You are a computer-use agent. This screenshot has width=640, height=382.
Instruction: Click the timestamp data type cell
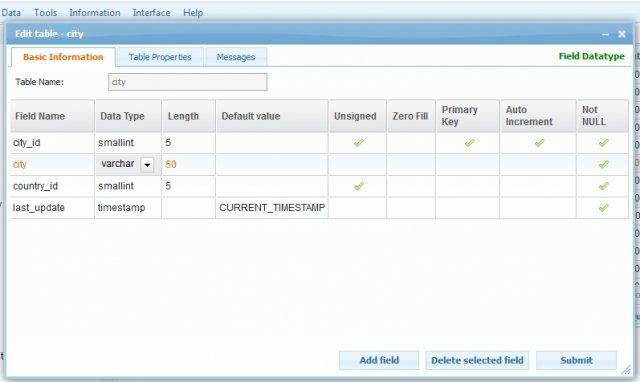point(128,208)
